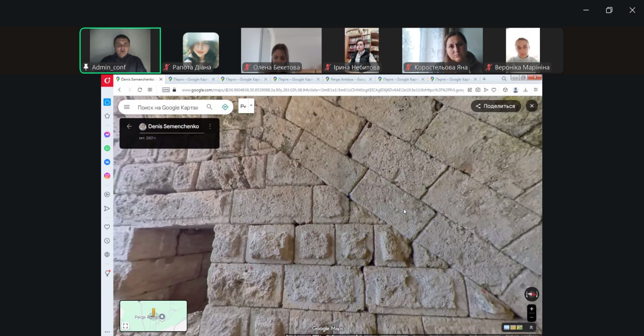Click the Поиск на Google Картах search field
The height and width of the screenshot is (336, 644).
(x=168, y=107)
